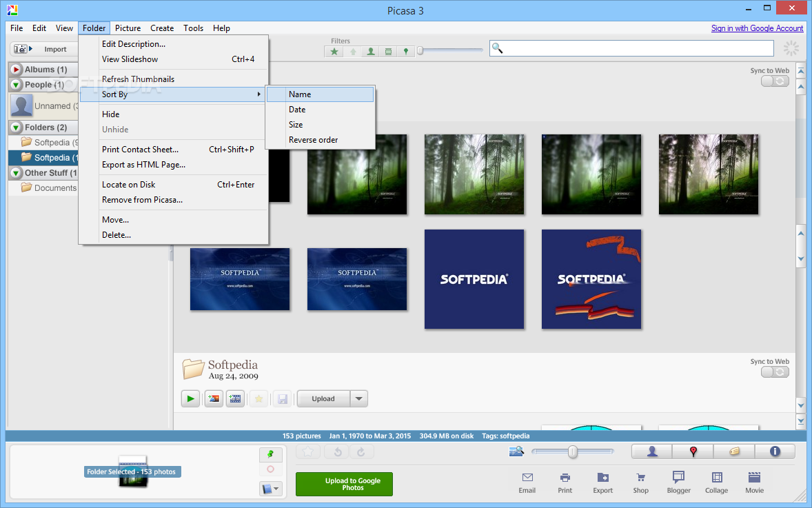Image resolution: width=812 pixels, height=508 pixels.
Task: Choose Size in the Sort By submenu
Action: 320,125
